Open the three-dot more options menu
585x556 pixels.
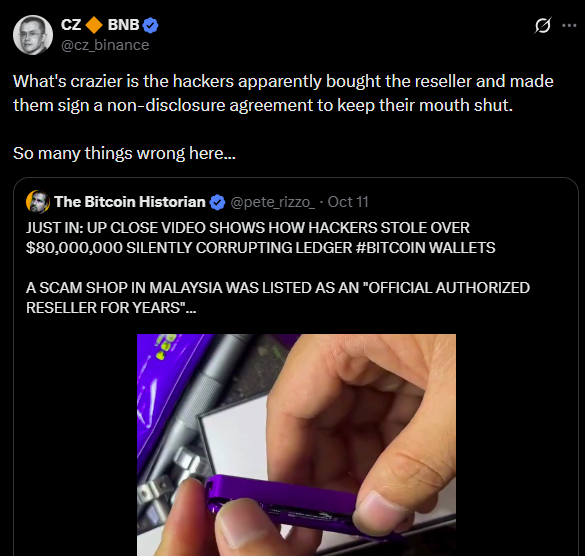pos(569,25)
